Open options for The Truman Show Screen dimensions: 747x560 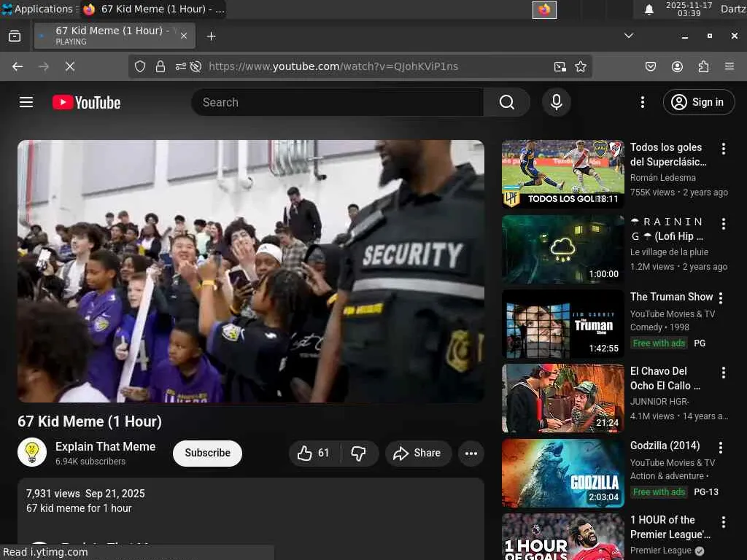(x=720, y=298)
